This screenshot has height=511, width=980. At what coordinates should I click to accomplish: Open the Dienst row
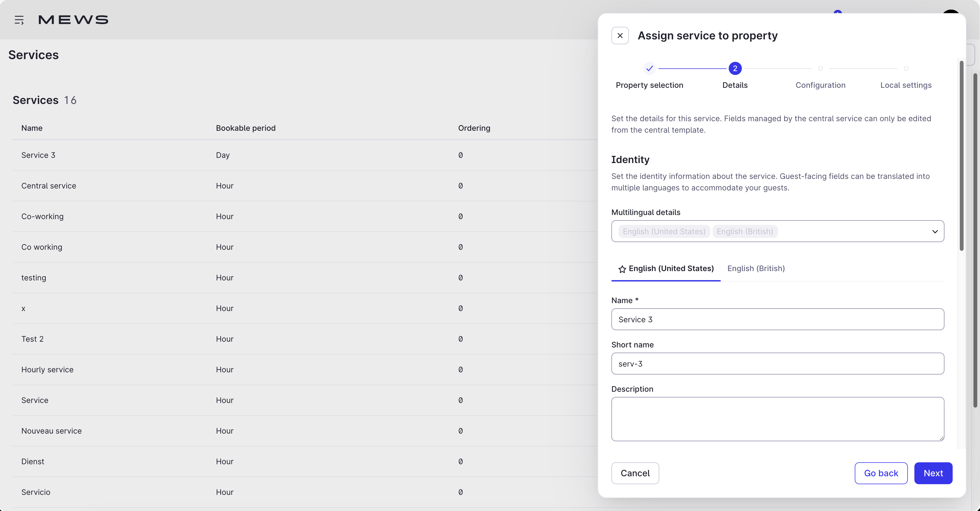(x=305, y=461)
